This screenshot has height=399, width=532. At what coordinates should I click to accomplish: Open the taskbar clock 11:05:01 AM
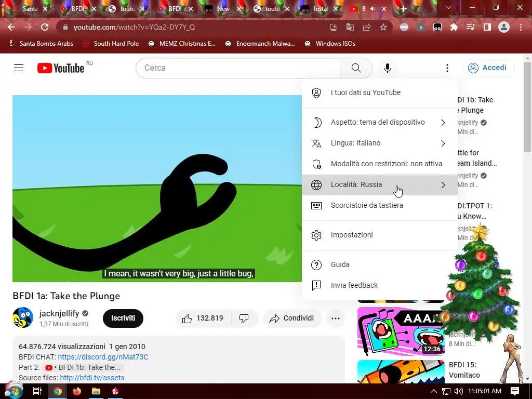pyautogui.click(x=485, y=391)
